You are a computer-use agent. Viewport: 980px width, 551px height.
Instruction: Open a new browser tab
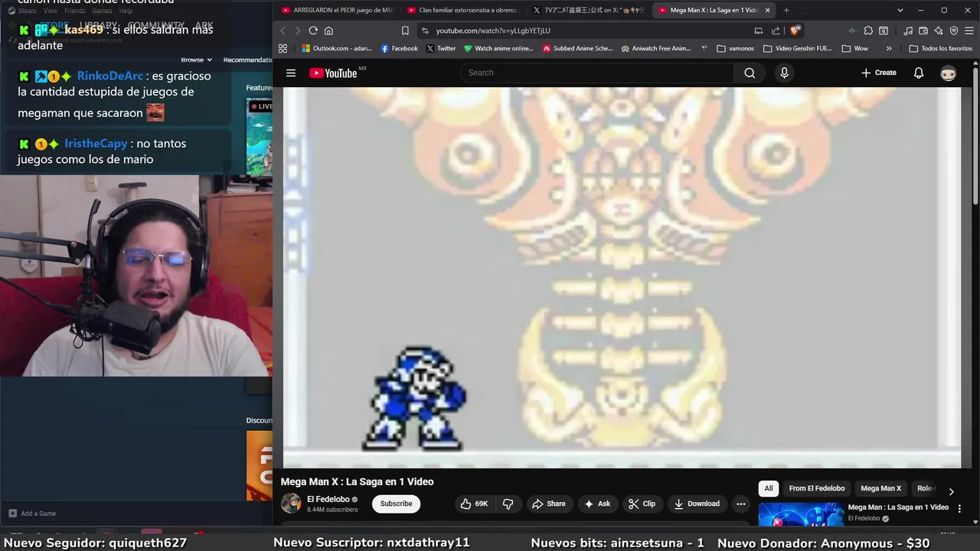click(786, 10)
